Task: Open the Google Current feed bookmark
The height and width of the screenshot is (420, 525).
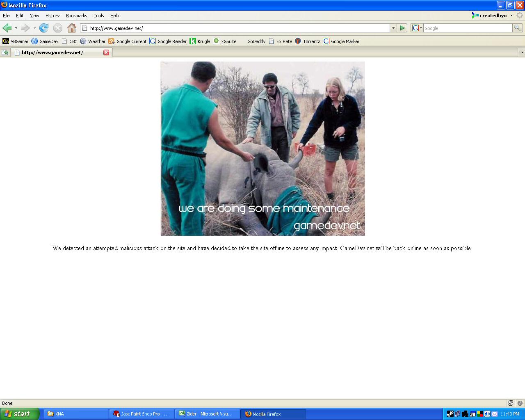Action: pyautogui.click(x=127, y=41)
